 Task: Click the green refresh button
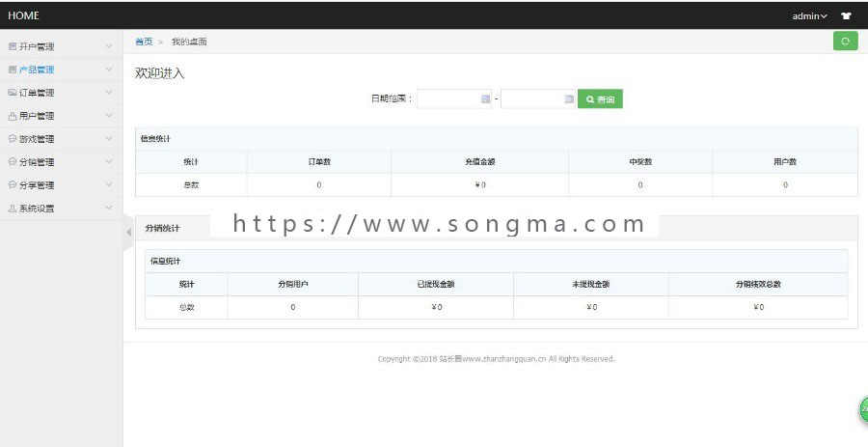coord(845,41)
